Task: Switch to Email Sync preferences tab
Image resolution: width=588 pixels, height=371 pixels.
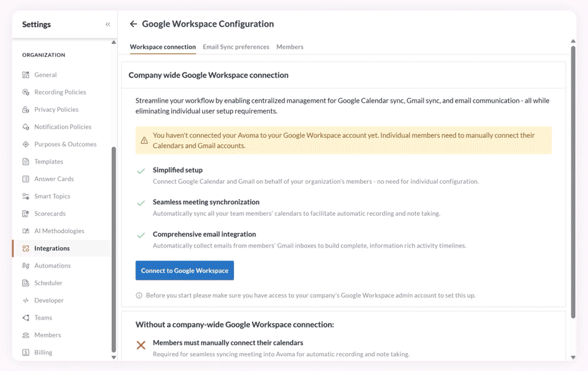Action: 236,47
